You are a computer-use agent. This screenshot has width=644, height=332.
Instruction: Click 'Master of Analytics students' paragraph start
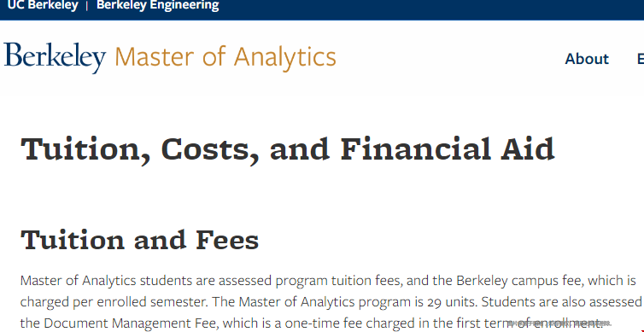tap(106, 281)
